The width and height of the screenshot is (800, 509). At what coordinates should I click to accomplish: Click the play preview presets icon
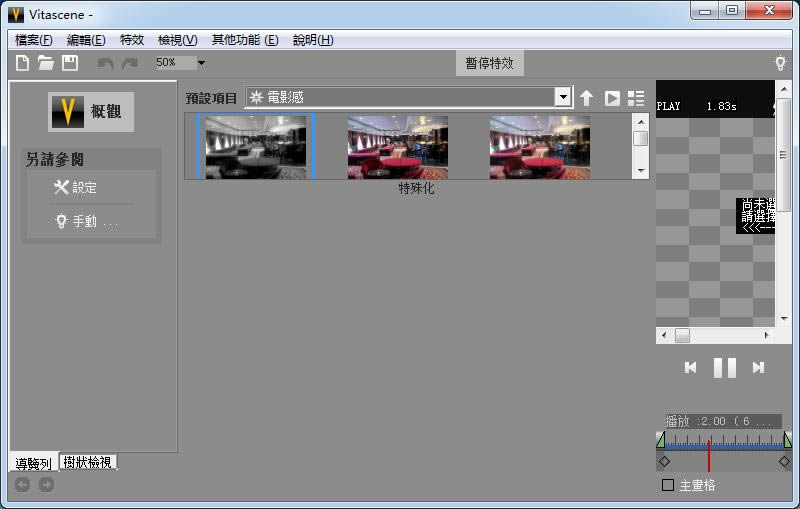tap(612, 98)
